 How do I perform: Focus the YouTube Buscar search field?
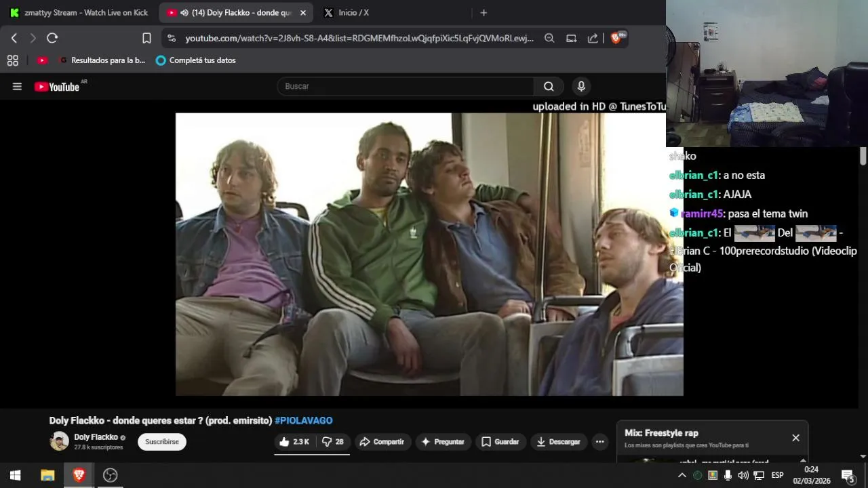pos(406,86)
